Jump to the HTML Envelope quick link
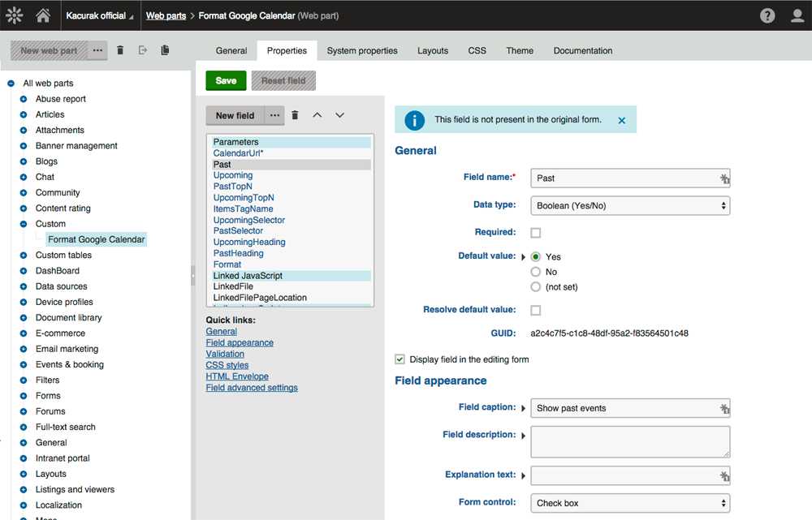The width and height of the screenshot is (812, 520). point(237,376)
